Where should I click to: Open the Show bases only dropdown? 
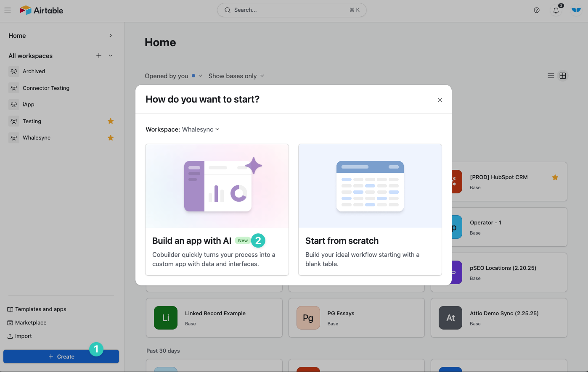[x=236, y=76]
